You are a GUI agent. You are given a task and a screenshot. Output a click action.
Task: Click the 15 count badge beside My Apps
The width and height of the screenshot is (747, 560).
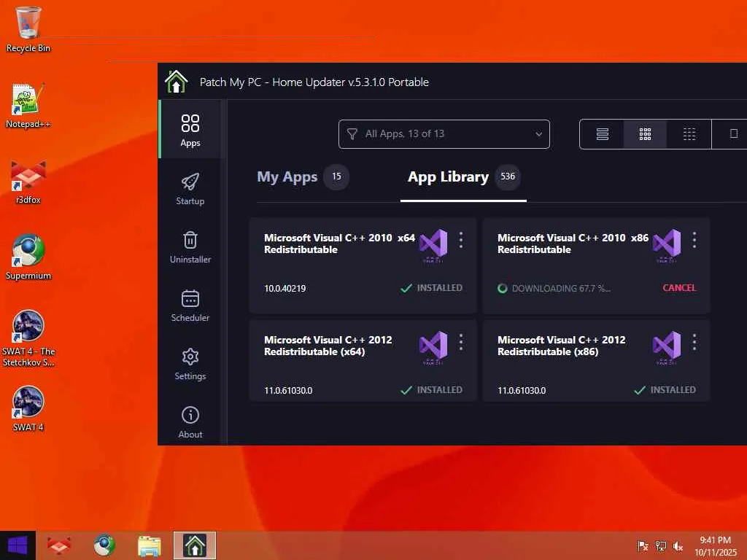pyautogui.click(x=336, y=176)
